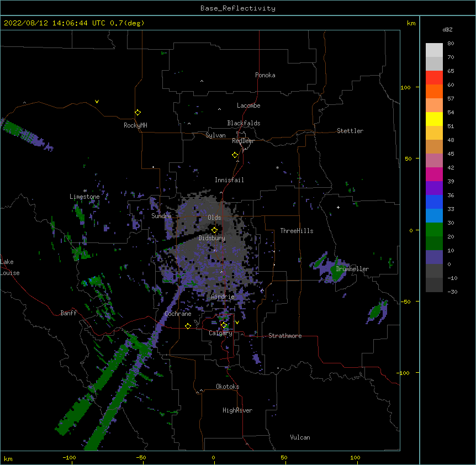Image resolution: width=476 pixels, height=465 pixels.
Task: Click the magenta swatch in the dBZ legend
Action: pos(434,174)
